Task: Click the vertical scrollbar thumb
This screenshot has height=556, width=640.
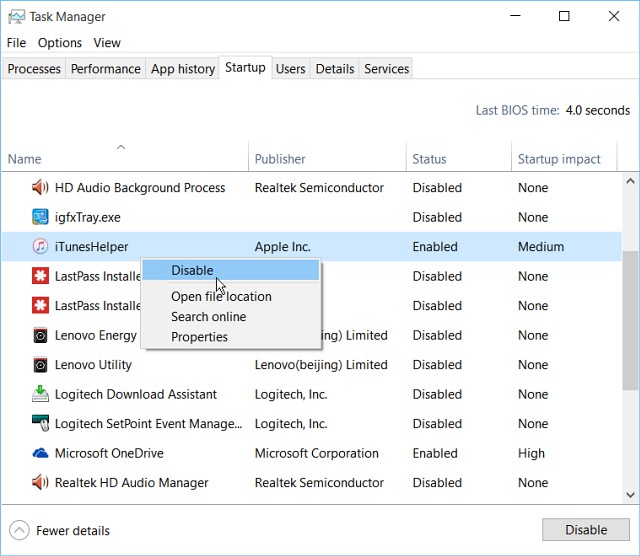Action: tap(631, 320)
